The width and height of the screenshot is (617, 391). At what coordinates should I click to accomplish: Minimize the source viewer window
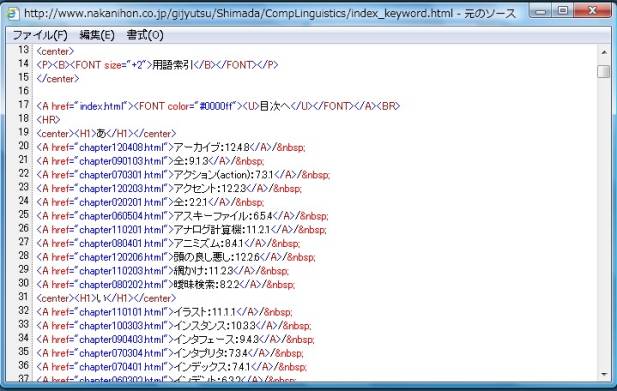point(541,11)
